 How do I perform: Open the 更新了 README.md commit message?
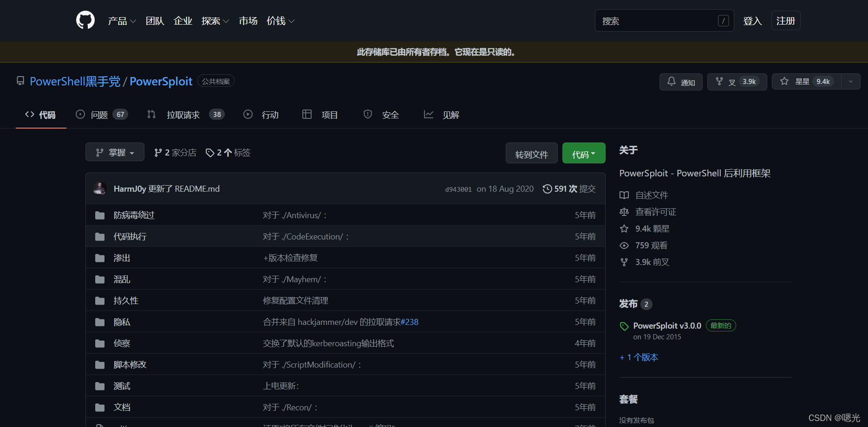tap(184, 189)
